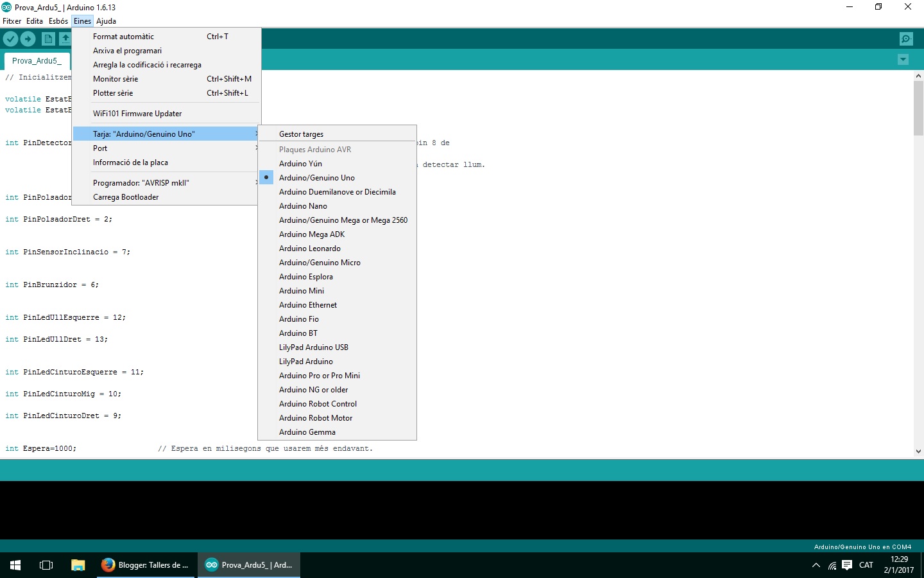
Task: Pick Arduino Pro or Pro Mini
Action: (338, 376)
